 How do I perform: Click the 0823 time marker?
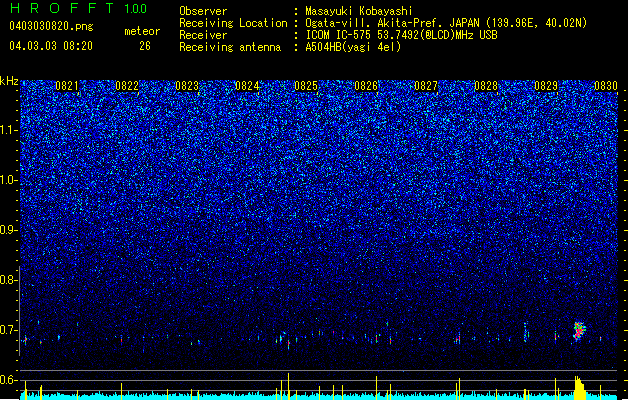click(187, 86)
